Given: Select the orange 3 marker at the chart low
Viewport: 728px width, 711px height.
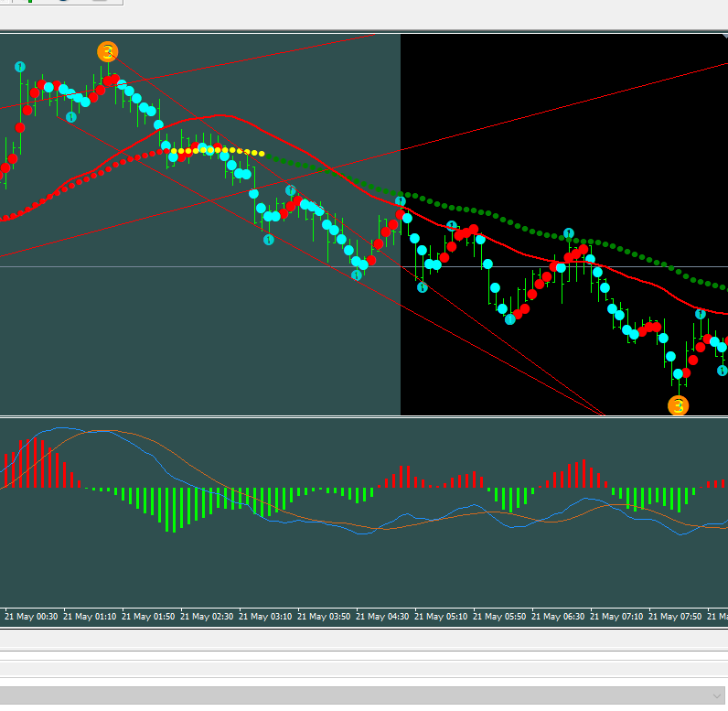Looking at the screenshot, I should click(x=678, y=406).
